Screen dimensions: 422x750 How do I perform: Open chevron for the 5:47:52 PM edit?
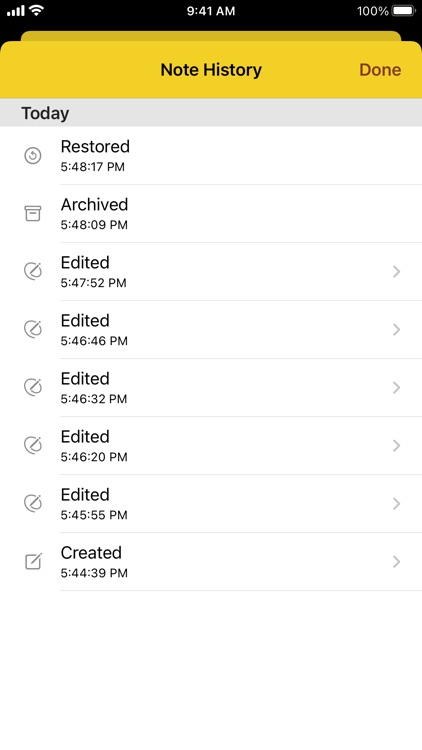396,272
